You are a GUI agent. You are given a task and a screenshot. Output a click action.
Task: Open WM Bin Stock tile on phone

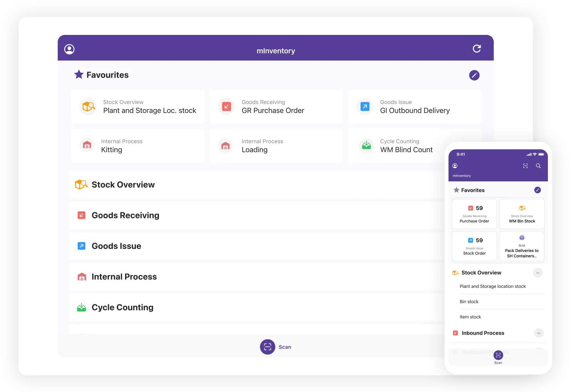pos(522,214)
